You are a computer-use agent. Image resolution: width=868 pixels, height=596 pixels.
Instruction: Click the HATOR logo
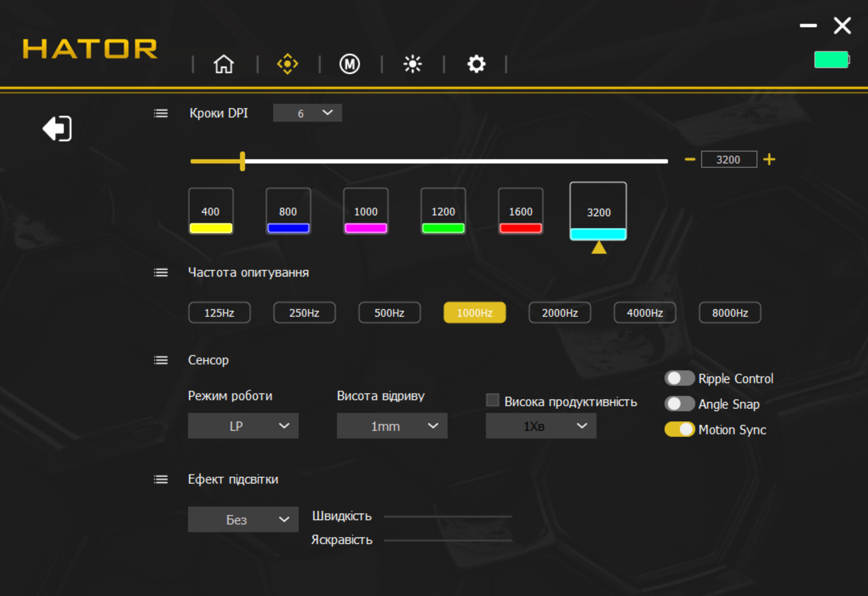pyautogui.click(x=90, y=49)
